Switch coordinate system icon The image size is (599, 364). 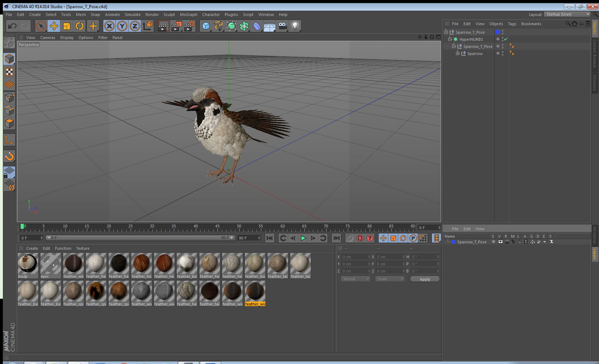coord(148,26)
